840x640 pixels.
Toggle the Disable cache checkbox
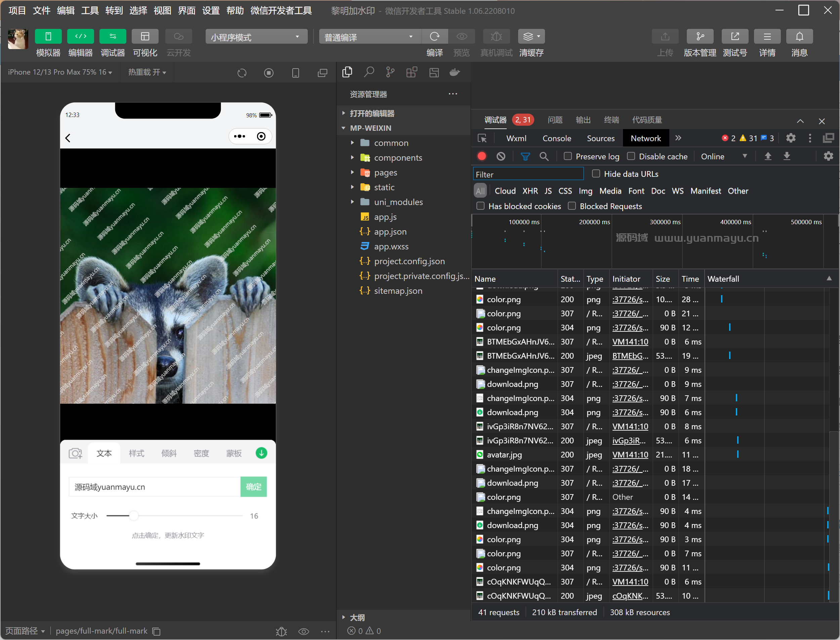(x=631, y=156)
